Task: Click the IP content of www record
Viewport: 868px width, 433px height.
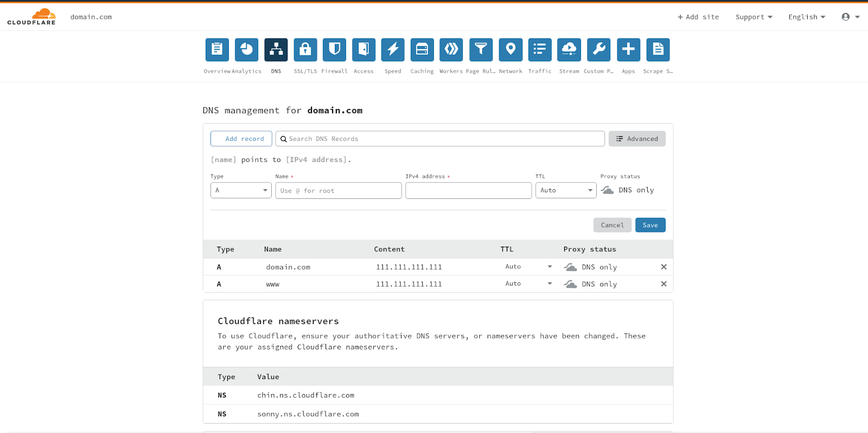Action: [409, 284]
